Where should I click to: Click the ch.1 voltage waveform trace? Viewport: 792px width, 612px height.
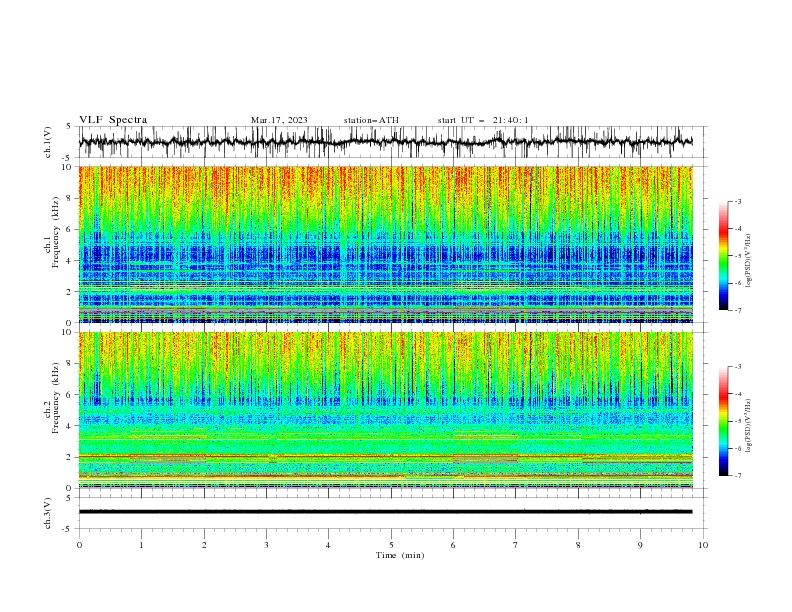point(385,142)
